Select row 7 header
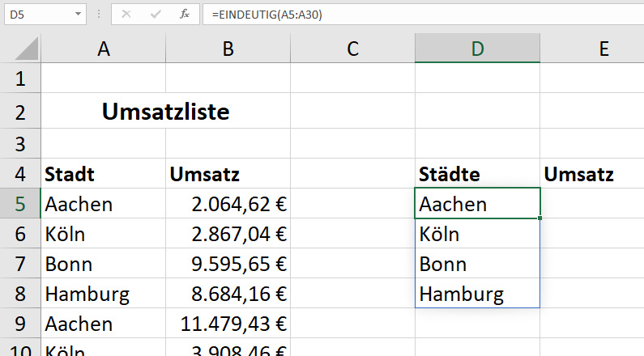 pyautogui.click(x=20, y=264)
